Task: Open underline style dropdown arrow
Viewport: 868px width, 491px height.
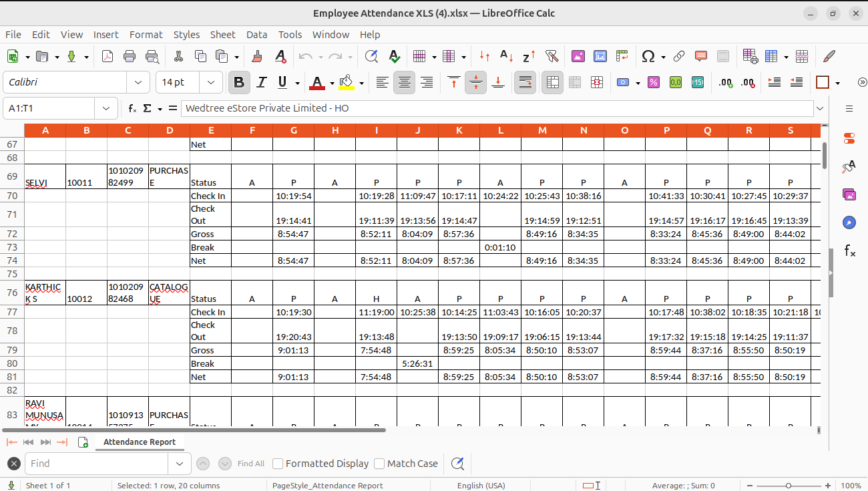Action: click(x=297, y=83)
